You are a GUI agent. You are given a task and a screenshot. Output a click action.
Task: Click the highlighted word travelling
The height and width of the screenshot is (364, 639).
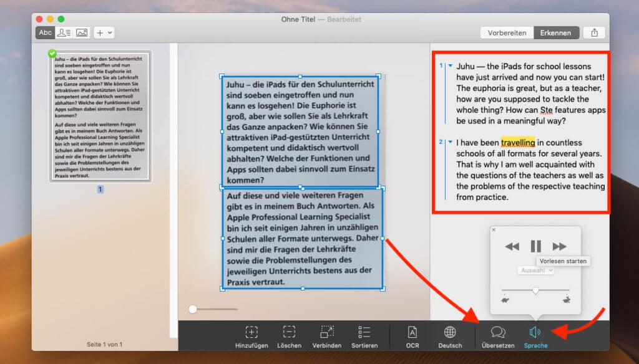pos(517,143)
